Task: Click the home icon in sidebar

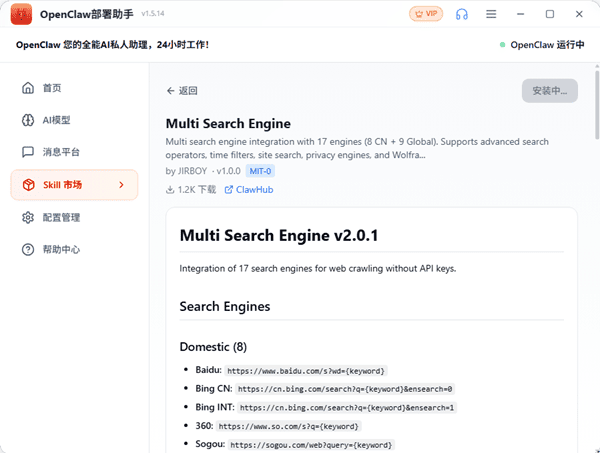Action: [28, 88]
